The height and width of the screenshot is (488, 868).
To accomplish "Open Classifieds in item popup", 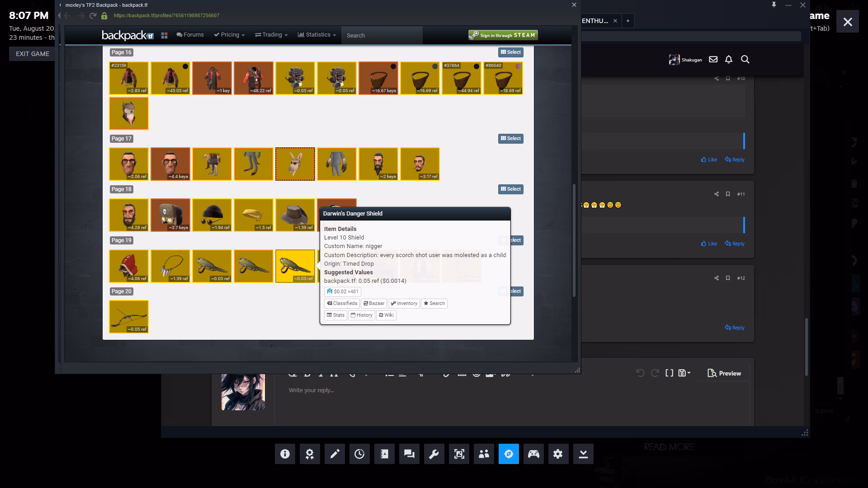I will [x=342, y=303].
